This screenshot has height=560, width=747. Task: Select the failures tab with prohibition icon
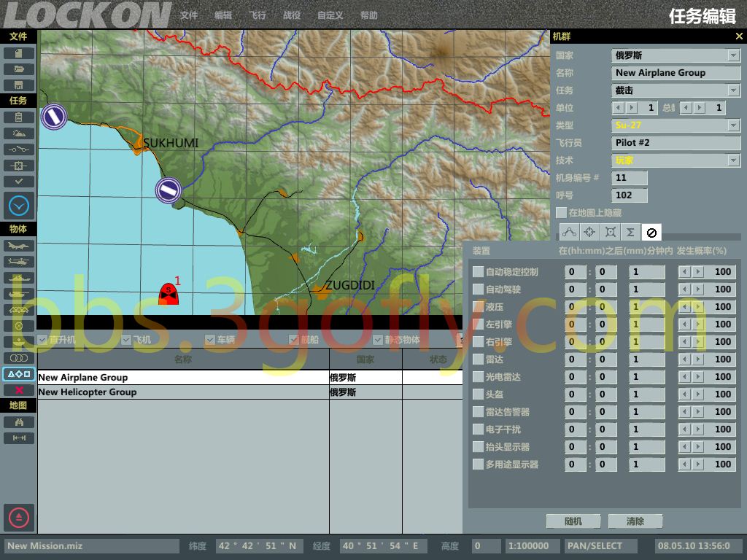point(651,233)
